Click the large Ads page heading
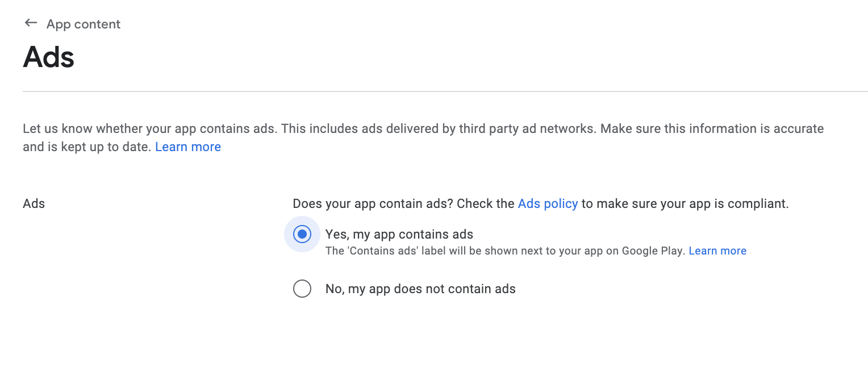Screen dimensions: 868x367 coord(49,57)
